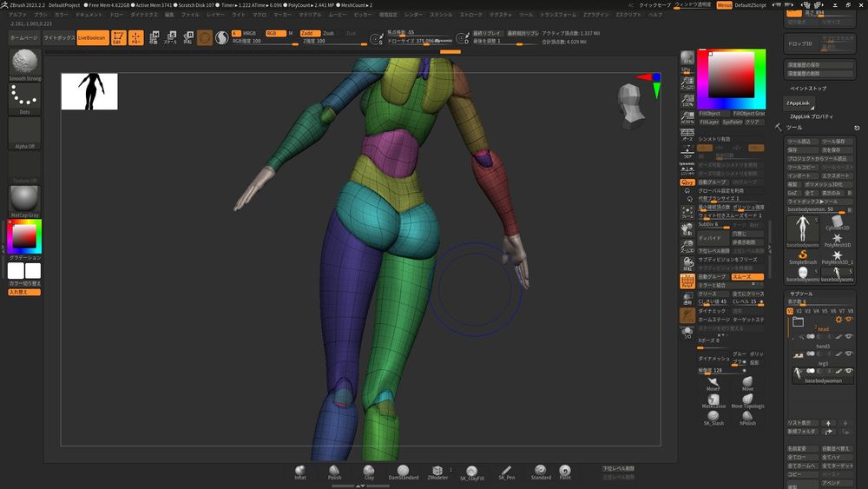868x489 pixels.
Task: Toggle hand3 subtool eye visibility
Action: [x=848, y=337]
